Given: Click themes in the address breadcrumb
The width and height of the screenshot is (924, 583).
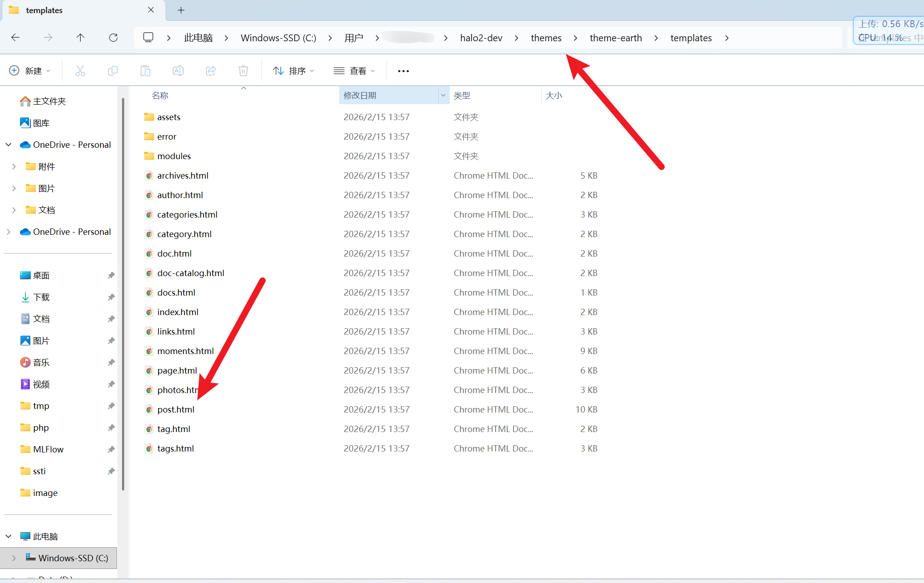Looking at the screenshot, I should point(546,38).
